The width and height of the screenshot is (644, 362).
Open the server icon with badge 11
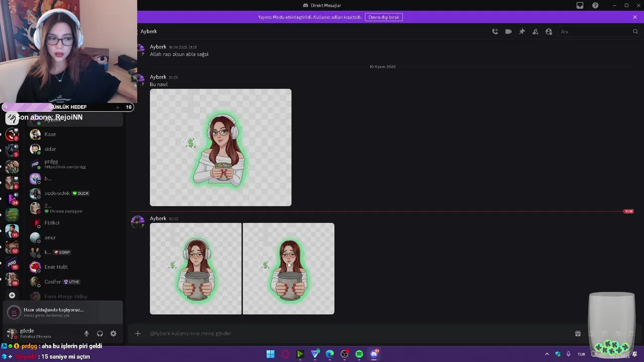tap(12, 231)
